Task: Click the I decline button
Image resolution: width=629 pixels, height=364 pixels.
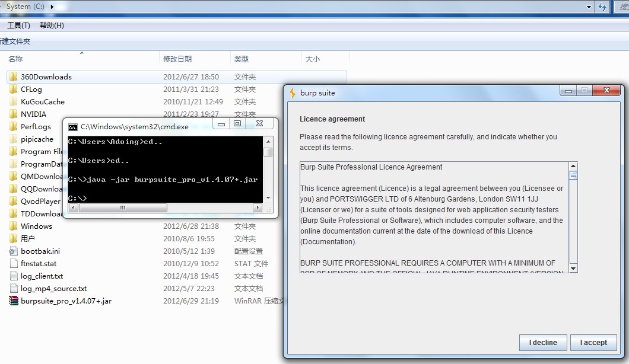Action: click(543, 342)
